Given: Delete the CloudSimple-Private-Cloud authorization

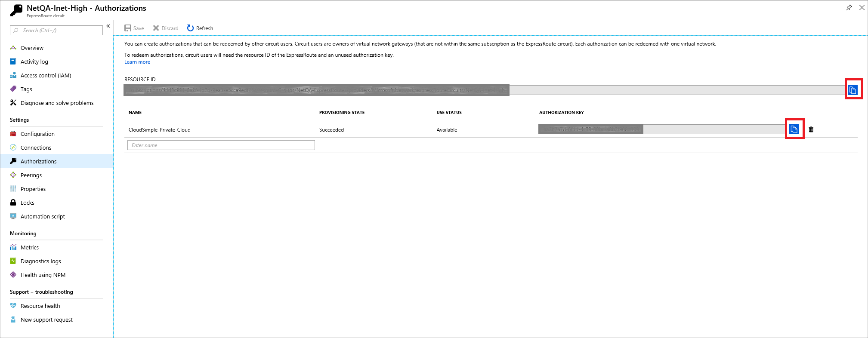Looking at the screenshot, I should click(811, 129).
